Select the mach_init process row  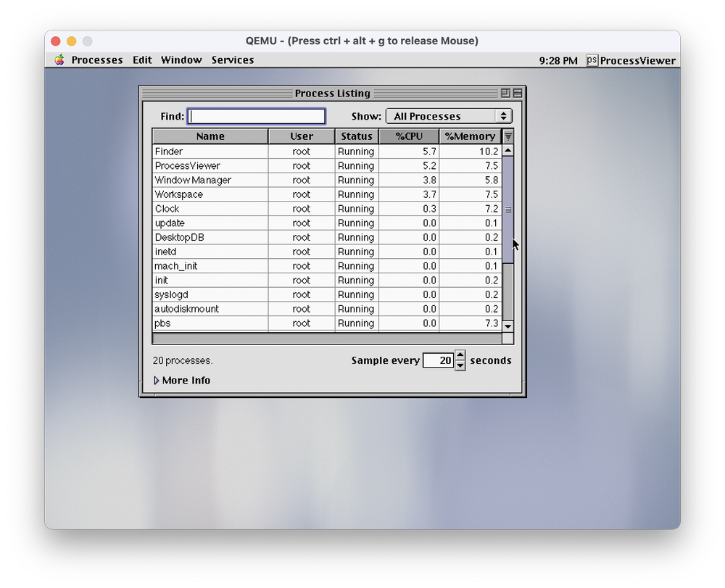click(327, 266)
